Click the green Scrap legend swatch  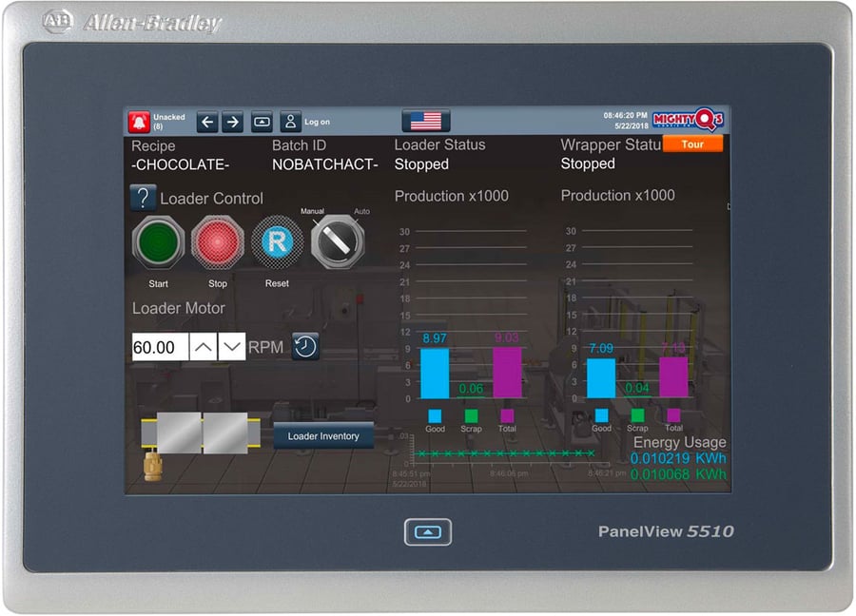coord(471,415)
